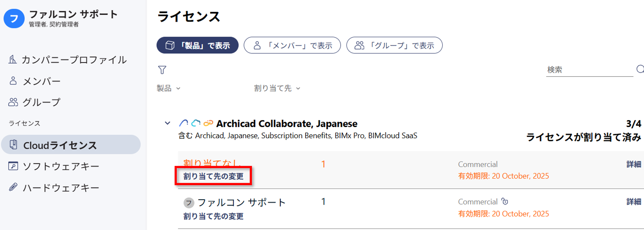
Task: Switch to 「メンバー」で表示 view
Action: click(x=292, y=45)
